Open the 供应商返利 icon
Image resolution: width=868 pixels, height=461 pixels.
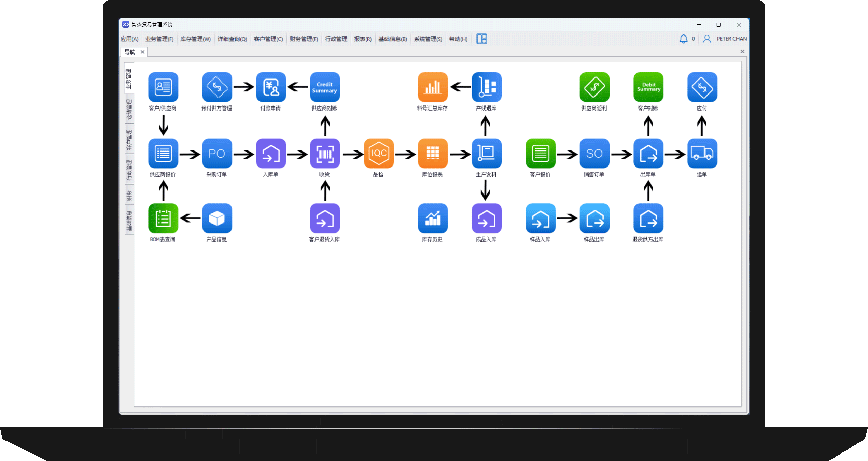pyautogui.click(x=594, y=87)
